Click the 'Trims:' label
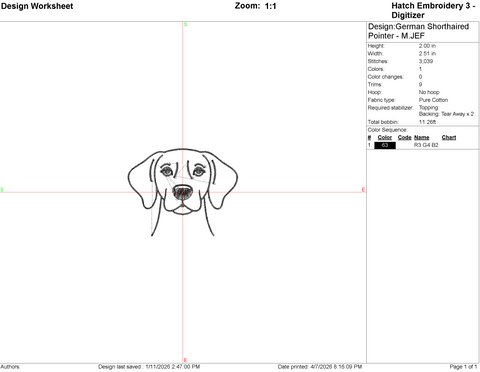480x372 pixels. pos(375,84)
